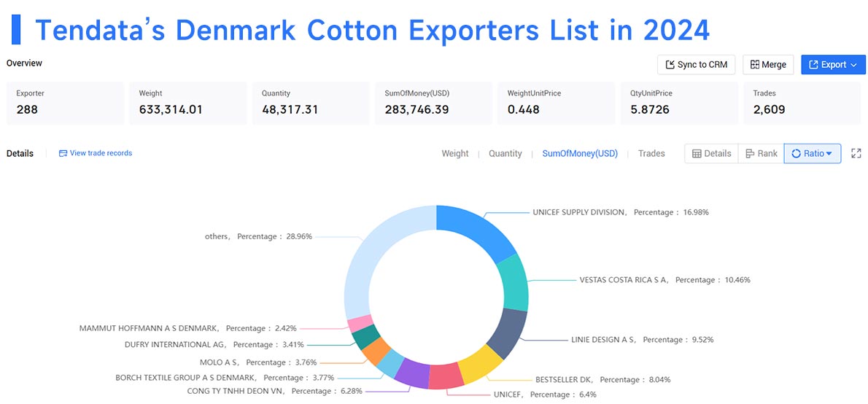Click the QtyUnitPrice 5.8726 summary card
Screen dimensions: 868x404
(679, 103)
